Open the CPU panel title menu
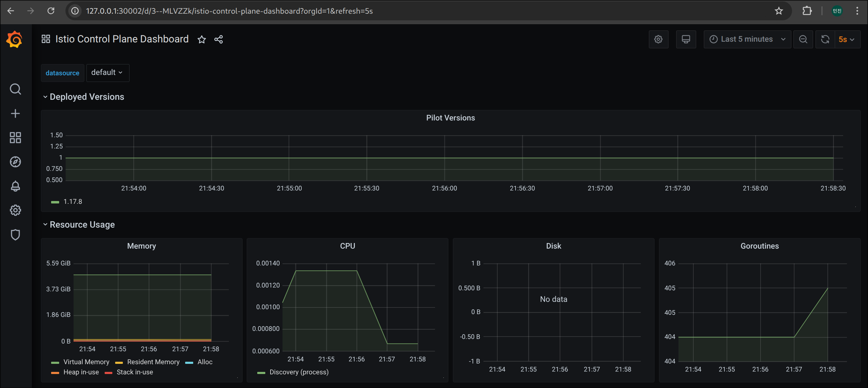 (x=348, y=246)
